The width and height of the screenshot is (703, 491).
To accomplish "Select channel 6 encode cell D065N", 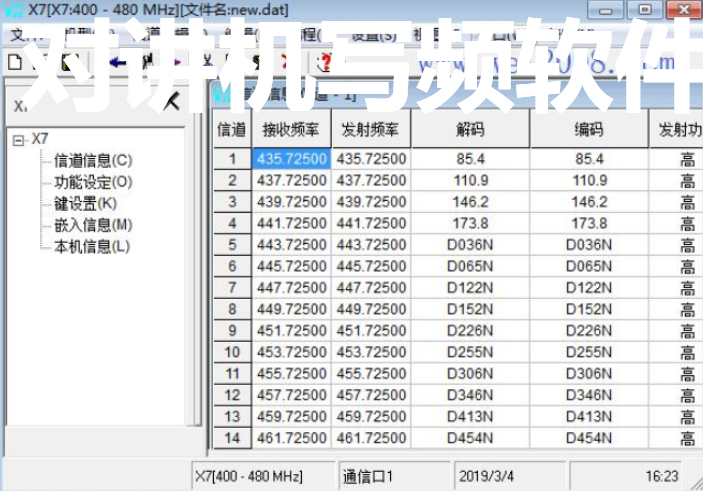I will click(589, 266).
